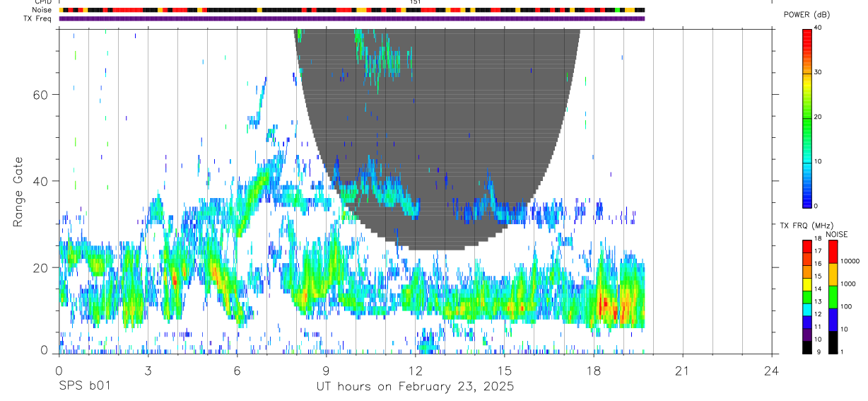Click the "18" value on TX FRQ scale

[818, 240]
